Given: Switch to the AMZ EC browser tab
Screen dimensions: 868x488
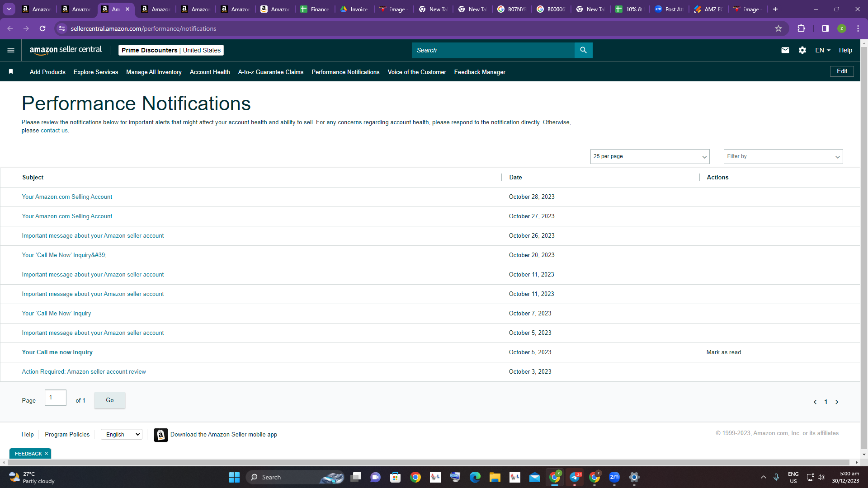Looking at the screenshot, I should [708, 9].
